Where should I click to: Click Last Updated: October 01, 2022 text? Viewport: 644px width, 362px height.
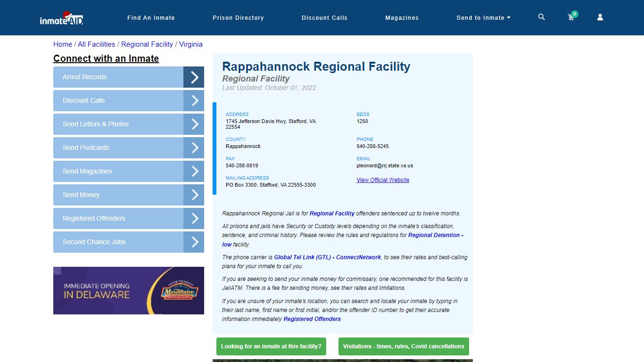(269, 88)
